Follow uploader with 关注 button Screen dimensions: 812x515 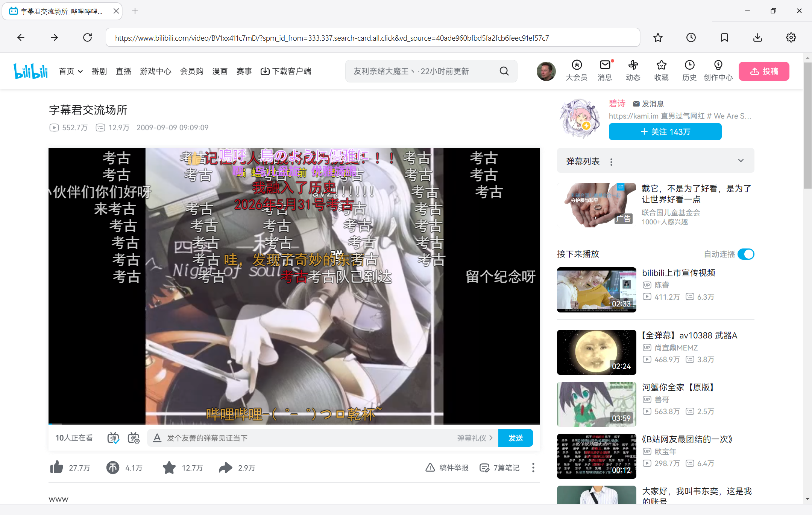coord(665,131)
